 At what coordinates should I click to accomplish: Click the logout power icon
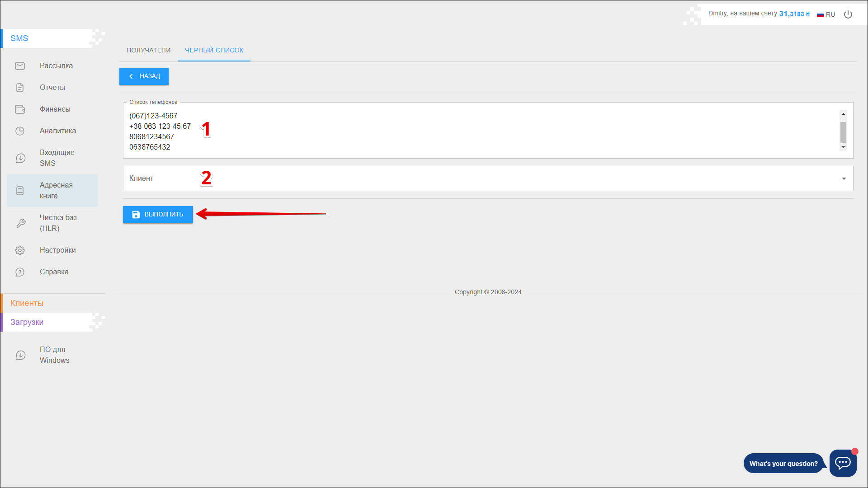point(848,14)
